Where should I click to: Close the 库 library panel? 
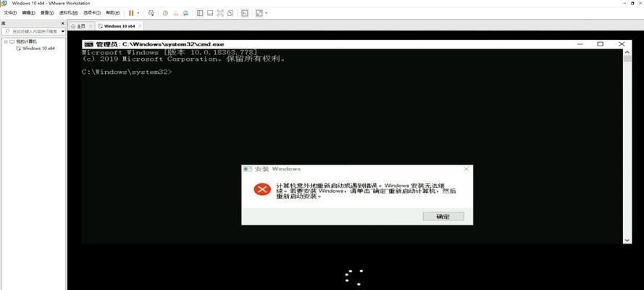coord(63,24)
